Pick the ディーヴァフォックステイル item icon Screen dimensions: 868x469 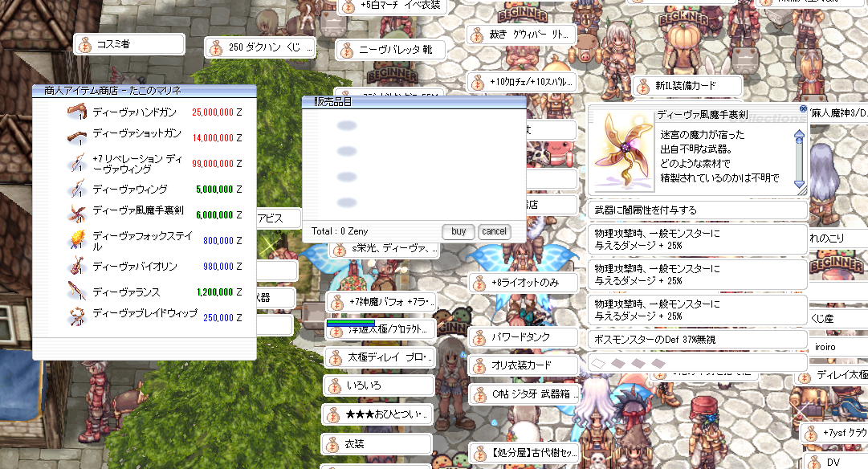pos(78,239)
